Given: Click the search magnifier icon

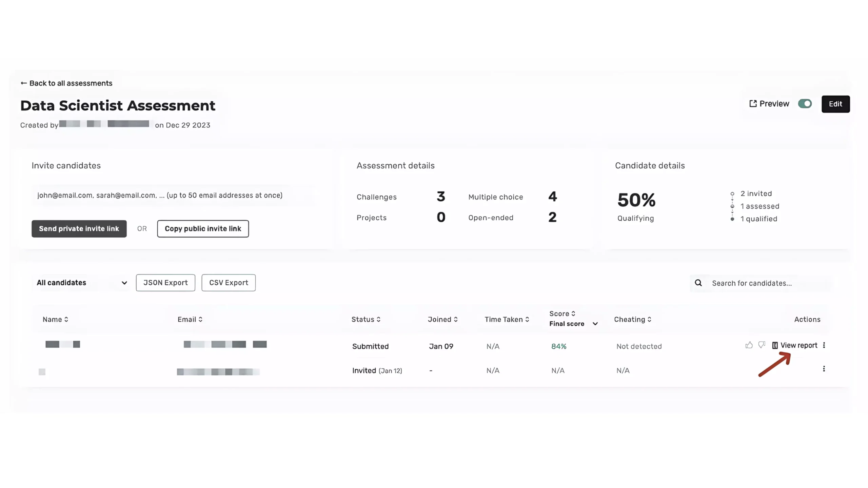Looking at the screenshot, I should (x=698, y=283).
